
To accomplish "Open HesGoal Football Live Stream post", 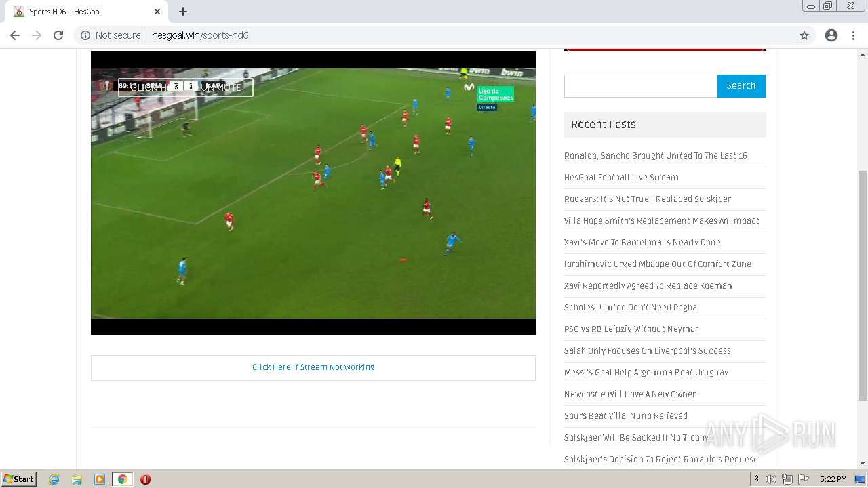I will (x=621, y=178).
